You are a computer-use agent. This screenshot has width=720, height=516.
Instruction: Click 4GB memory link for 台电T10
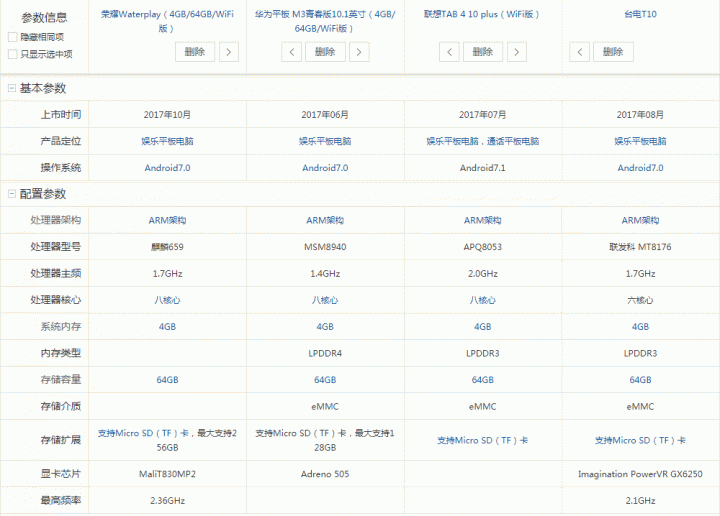(x=640, y=327)
